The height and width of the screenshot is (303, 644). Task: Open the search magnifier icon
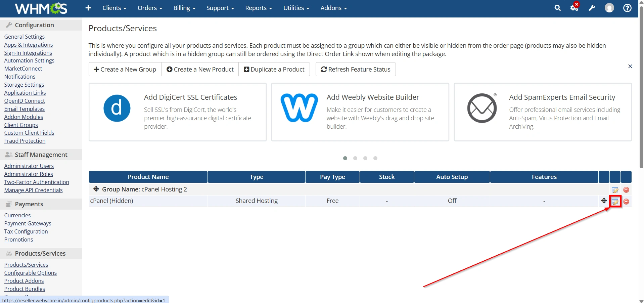557,8
